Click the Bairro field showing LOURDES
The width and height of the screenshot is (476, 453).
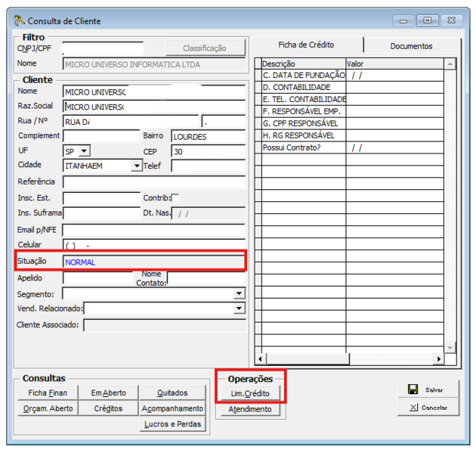click(x=208, y=137)
